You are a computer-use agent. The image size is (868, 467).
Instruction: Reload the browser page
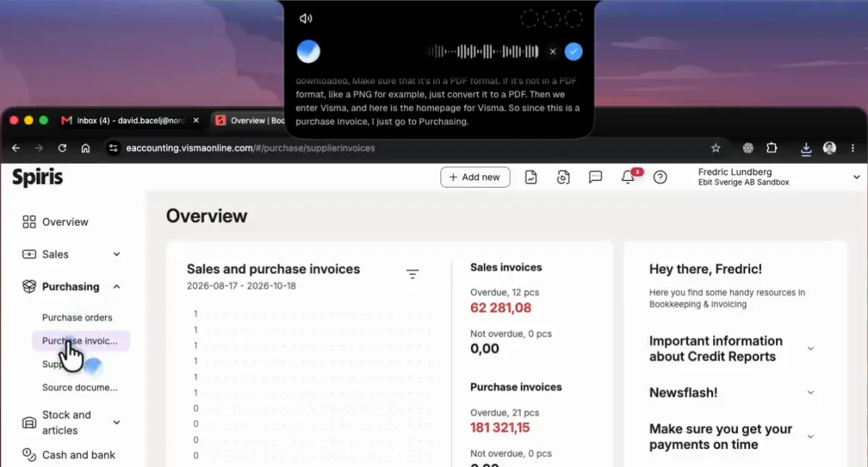click(62, 148)
